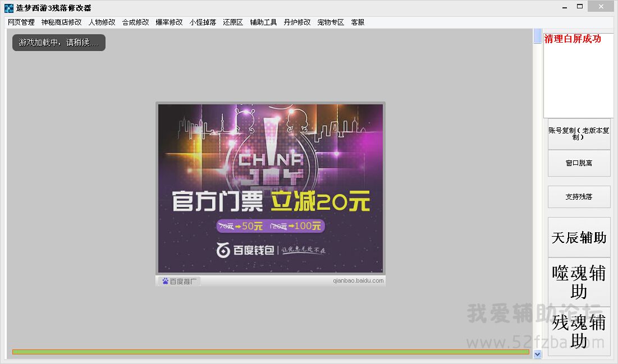Open the 网页管理 menu

pyautogui.click(x=21, y=22)
